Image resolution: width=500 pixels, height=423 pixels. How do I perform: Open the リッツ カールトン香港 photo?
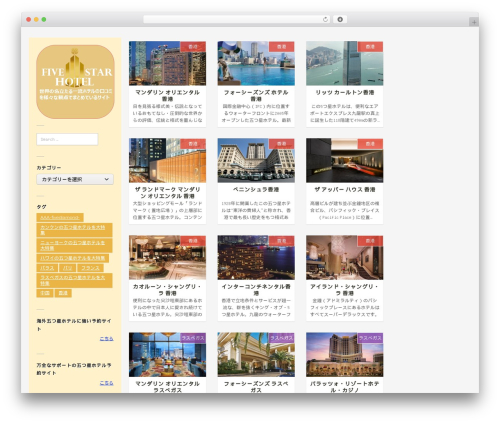[x=345, y=63]
